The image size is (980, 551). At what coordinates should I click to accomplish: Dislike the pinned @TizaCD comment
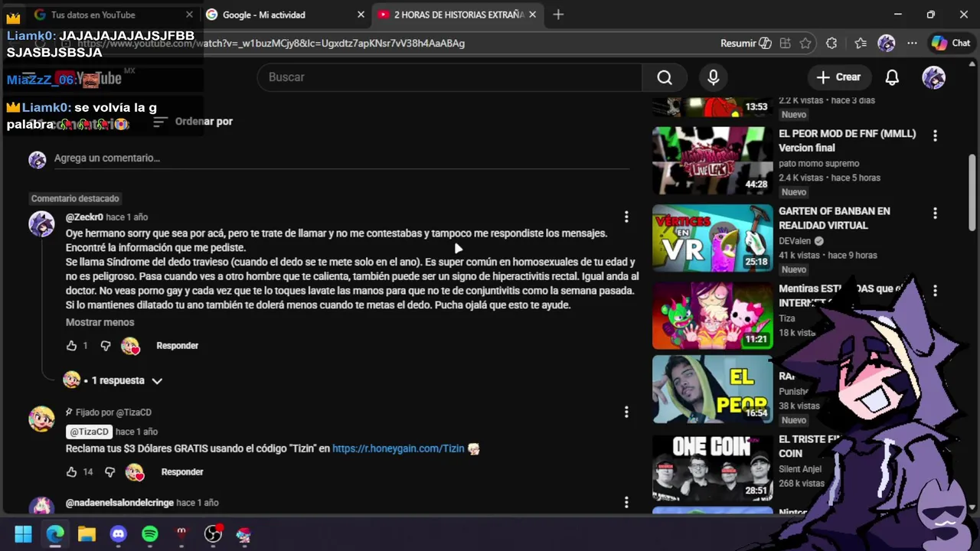[x=109, y=472]
